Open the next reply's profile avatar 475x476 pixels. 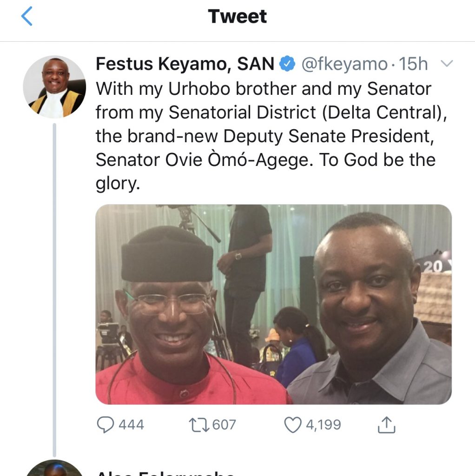(x=54, y=468)
